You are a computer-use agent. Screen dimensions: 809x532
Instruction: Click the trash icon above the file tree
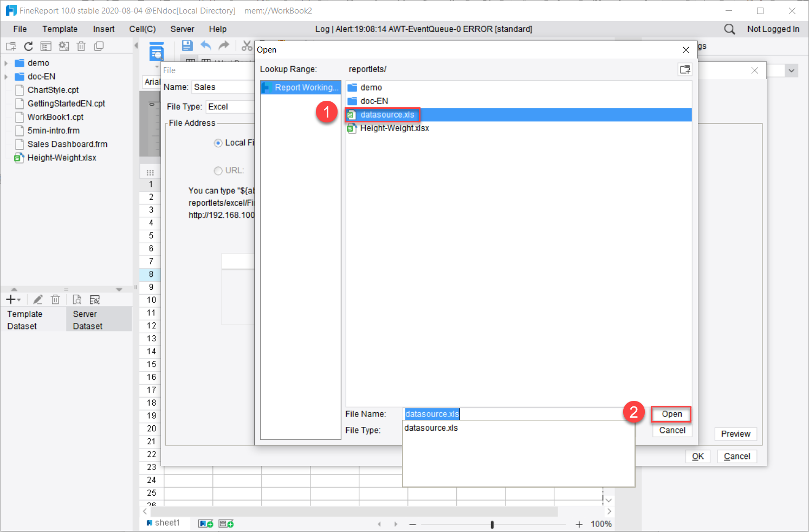81,47
